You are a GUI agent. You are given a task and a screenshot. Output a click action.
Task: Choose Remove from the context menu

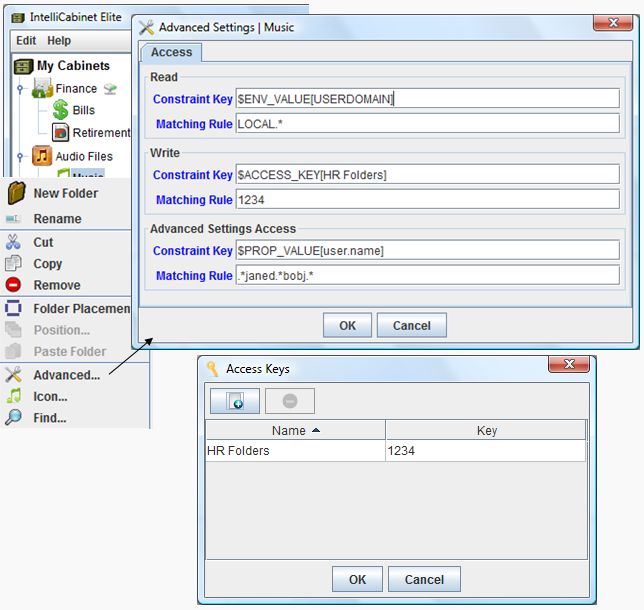point(57,285)
